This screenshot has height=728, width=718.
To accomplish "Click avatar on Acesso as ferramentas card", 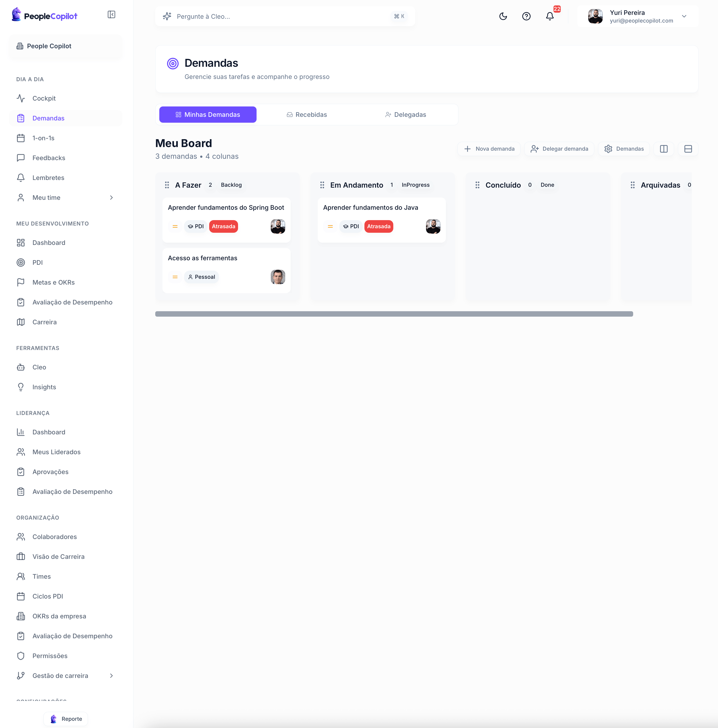I will pos(278,277).
